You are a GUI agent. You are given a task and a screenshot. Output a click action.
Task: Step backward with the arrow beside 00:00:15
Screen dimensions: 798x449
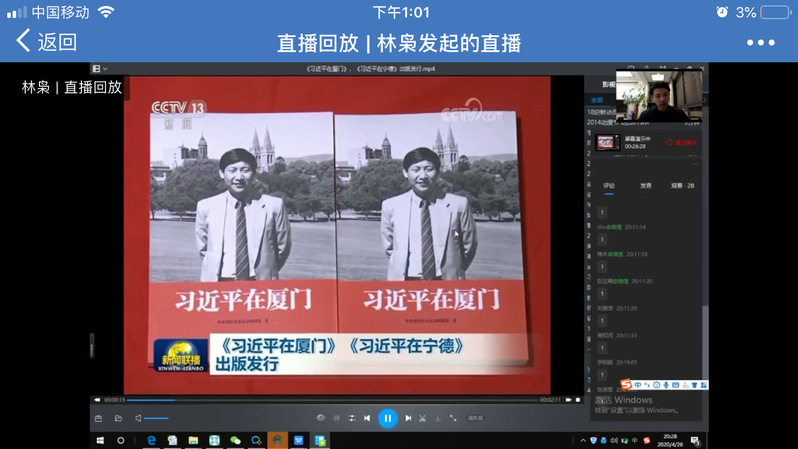click(x=97, y=400)
